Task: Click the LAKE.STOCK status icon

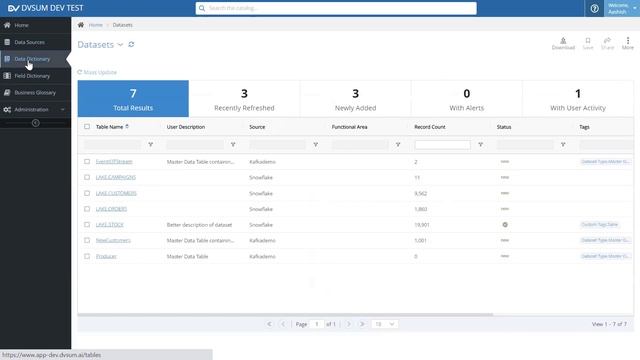Action: (x=505, y=225)
